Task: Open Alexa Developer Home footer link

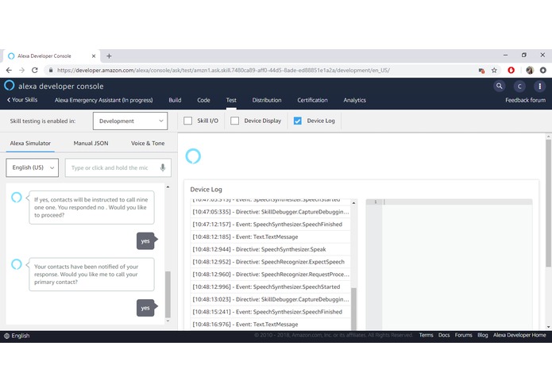Action: 519,335
